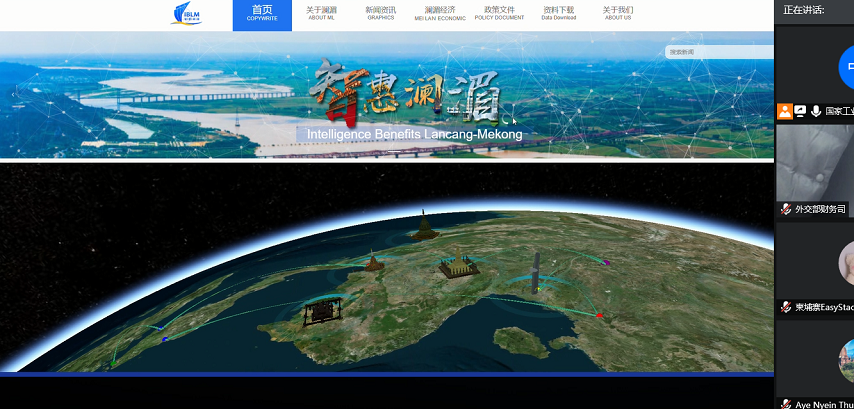Click the IBLM site logo
The image size is (854, 409).
184,14
